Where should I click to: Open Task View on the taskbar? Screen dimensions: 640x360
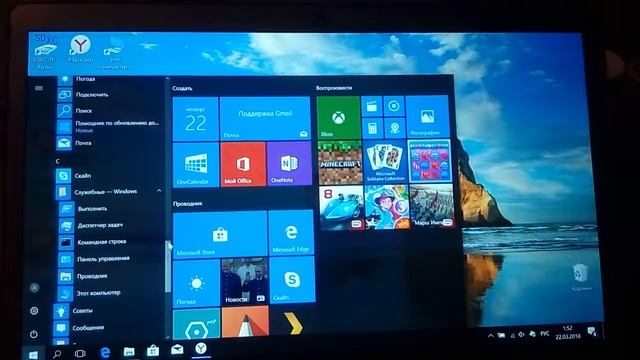pyautogui.click(x=80, y=353)
